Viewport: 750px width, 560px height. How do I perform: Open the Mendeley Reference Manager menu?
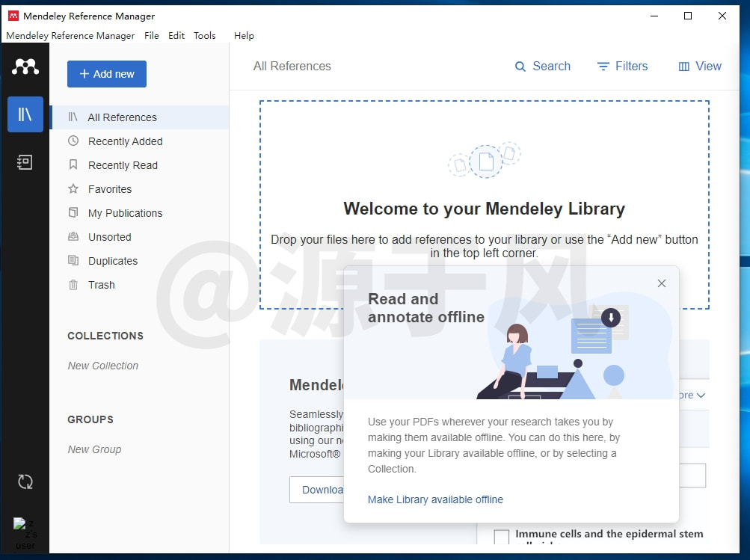[x=70, y=36]
